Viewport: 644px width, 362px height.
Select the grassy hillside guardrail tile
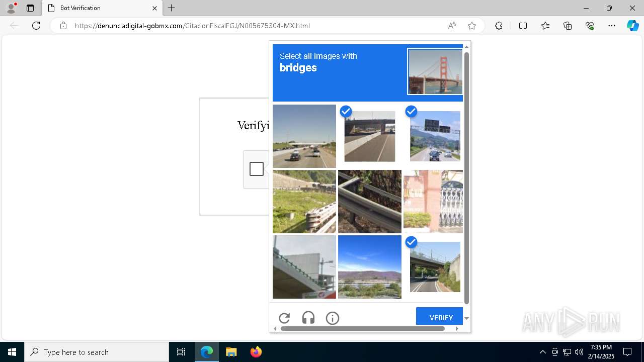point(304,202)
